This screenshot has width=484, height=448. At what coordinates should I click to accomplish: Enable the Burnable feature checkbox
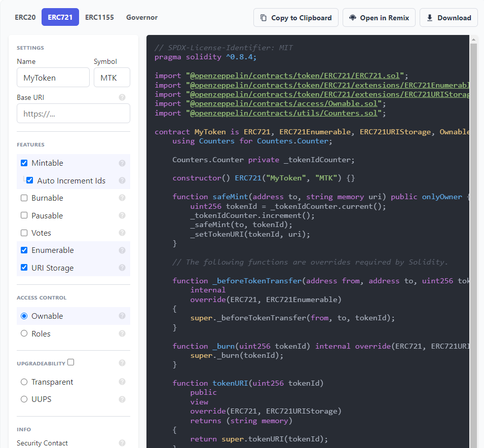pos(24,198)
